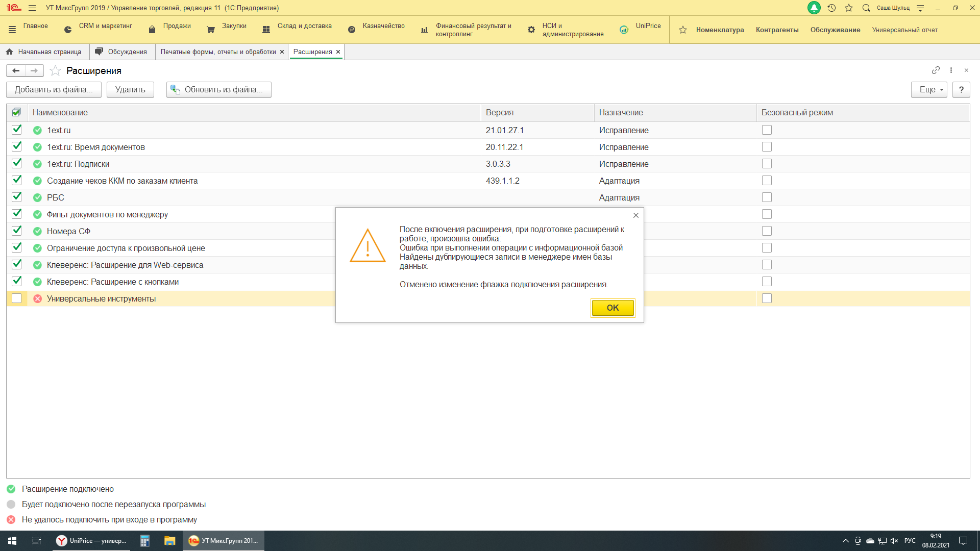980x551 pixels.
Task: Open the Продажи menu section
Action: click(x=170, y=30)
